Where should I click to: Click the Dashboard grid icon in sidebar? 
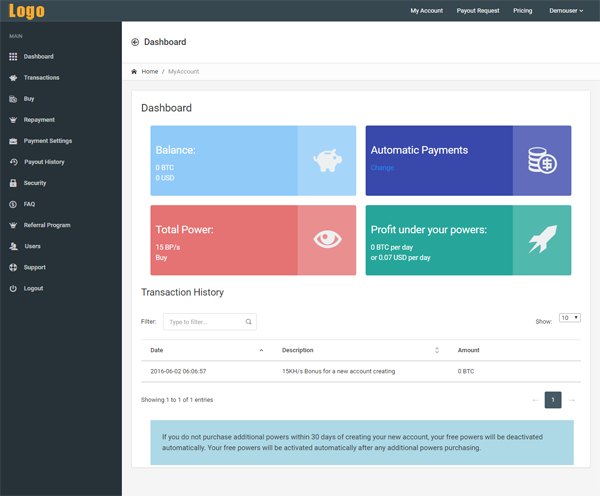coord(13,57)
